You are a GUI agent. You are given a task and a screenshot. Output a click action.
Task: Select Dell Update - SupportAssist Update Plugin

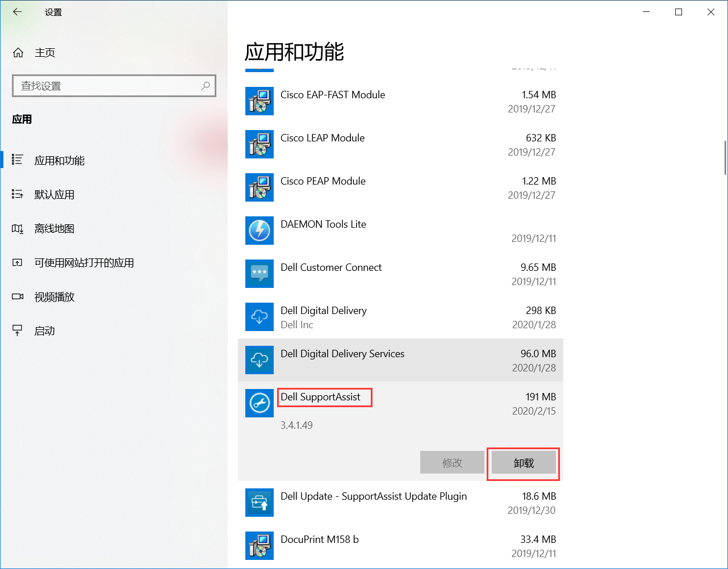click(400, 503)
